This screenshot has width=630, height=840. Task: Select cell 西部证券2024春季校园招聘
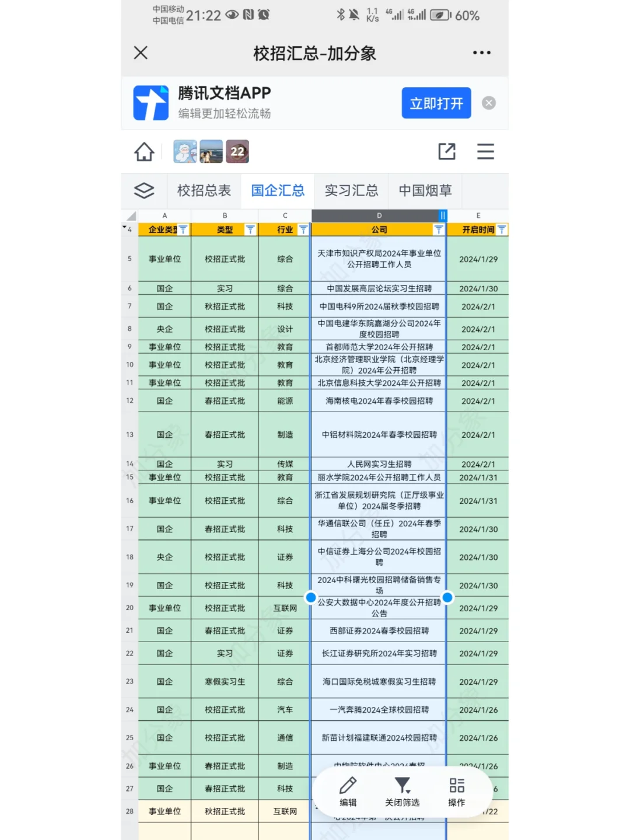(379, 630)
